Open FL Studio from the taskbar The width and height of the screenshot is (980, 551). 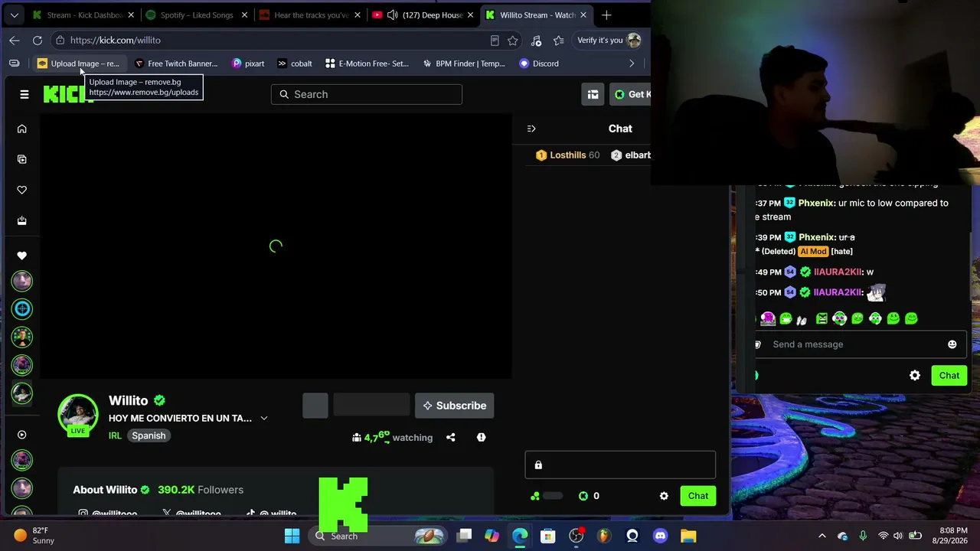pyautogui.click(x=604, y=536)
